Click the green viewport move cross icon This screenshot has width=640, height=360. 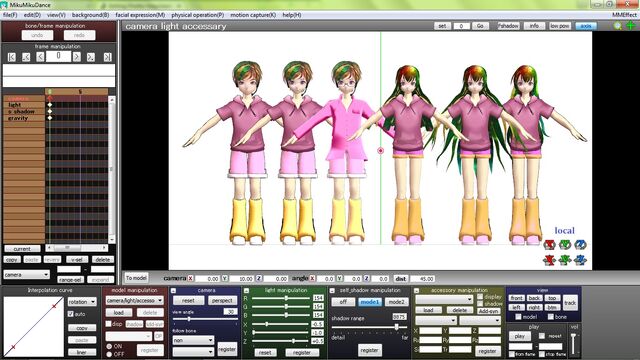click(x=631, y=26)
